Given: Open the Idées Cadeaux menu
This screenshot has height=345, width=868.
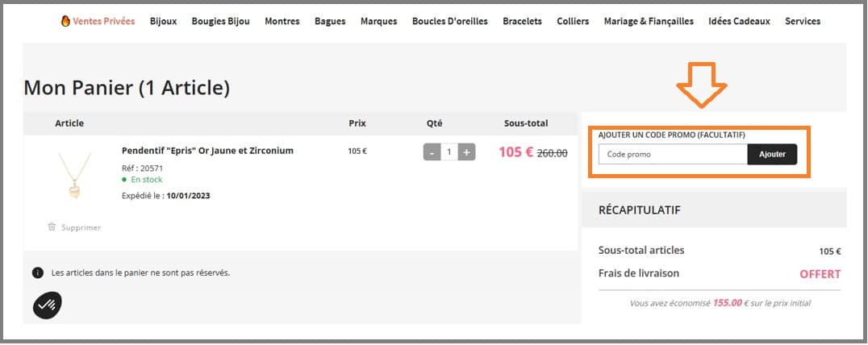Looking at the screenshot, I should click(739, 22).
